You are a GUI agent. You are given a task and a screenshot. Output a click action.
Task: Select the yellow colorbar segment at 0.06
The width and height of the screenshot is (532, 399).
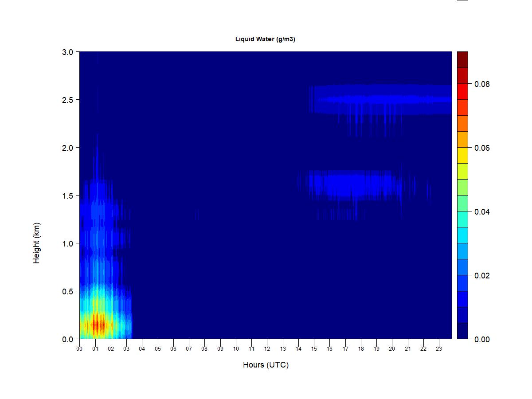click(x=462, y=155)
